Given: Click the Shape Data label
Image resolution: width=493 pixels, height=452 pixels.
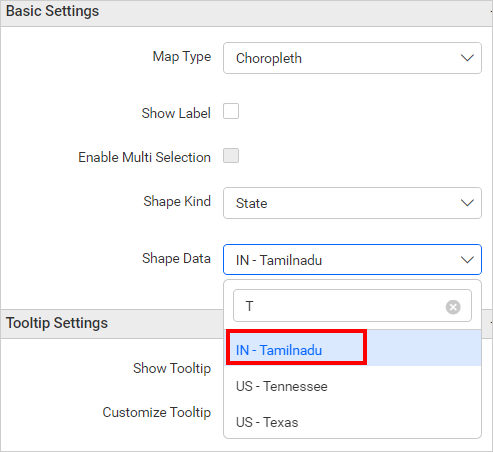Looking at the screenshot, I should tap(176, 258).
